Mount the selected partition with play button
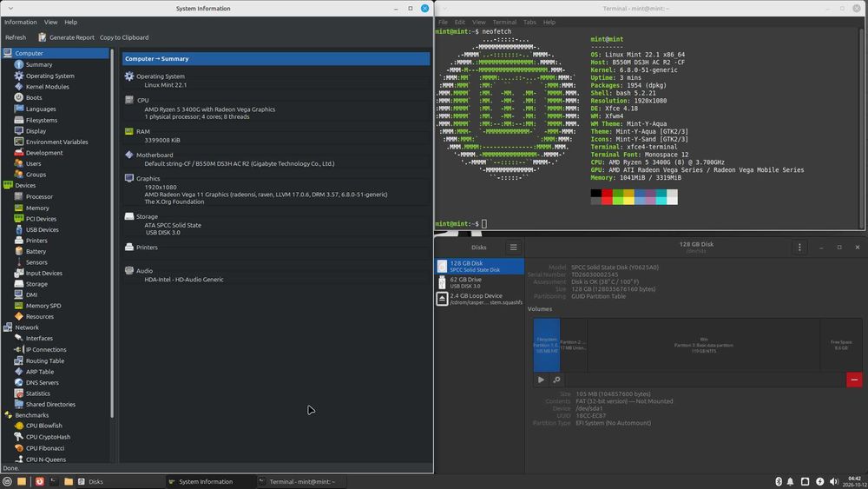 pyautogui.click(x=541, y=380)
